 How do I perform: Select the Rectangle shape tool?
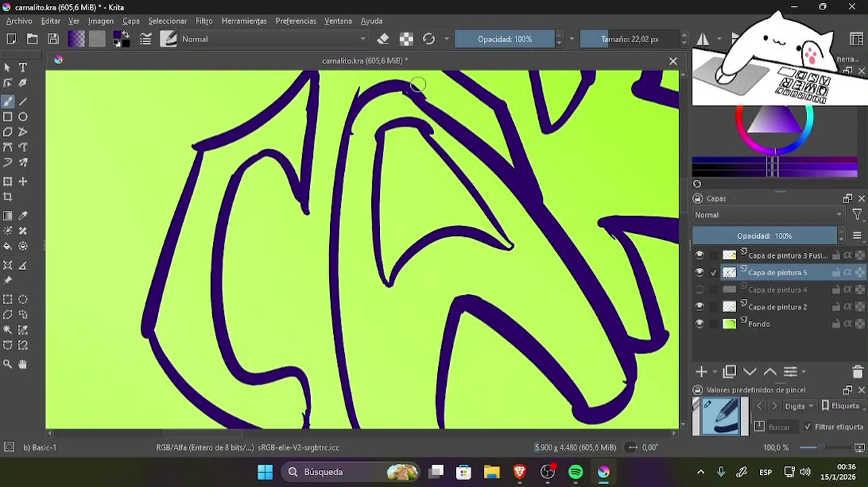[x=7, y=117]
